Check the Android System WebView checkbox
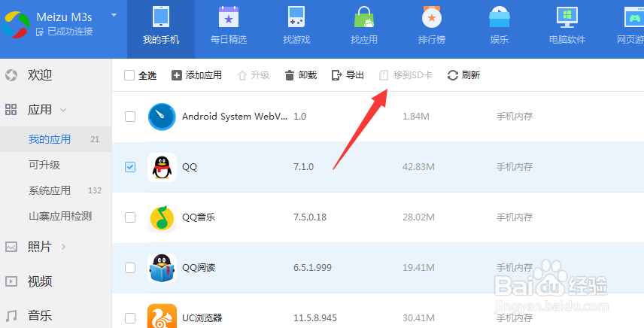 pos(130,117)
